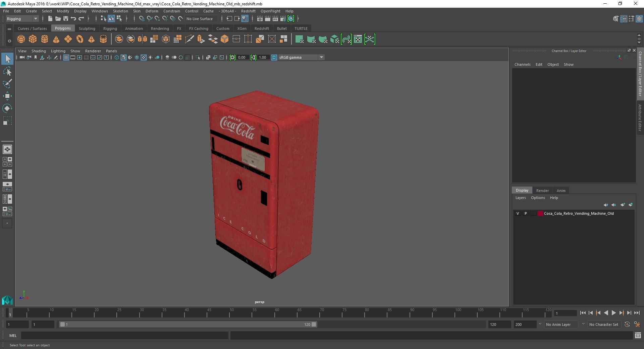
Task: Switch to four-view layout
Action: (7, 162)
